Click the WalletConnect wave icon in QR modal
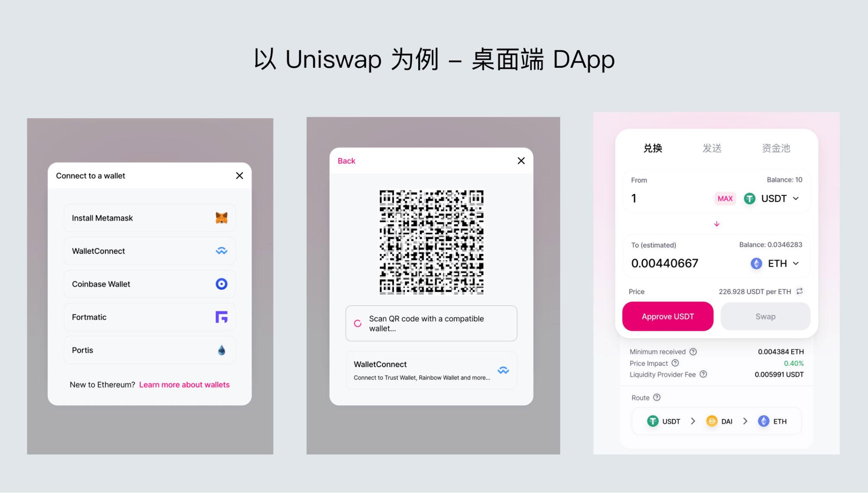868x493 pixels. pos(504,370)
